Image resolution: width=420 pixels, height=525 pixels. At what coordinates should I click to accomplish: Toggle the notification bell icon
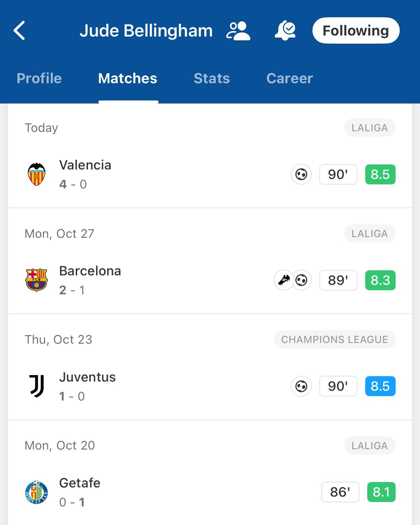point(285,30)
